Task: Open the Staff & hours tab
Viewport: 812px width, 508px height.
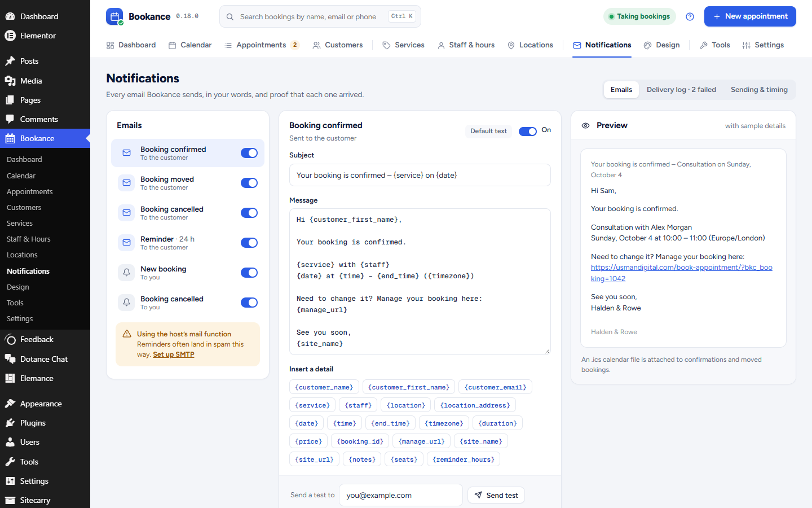Action: (x=466, y=45)
